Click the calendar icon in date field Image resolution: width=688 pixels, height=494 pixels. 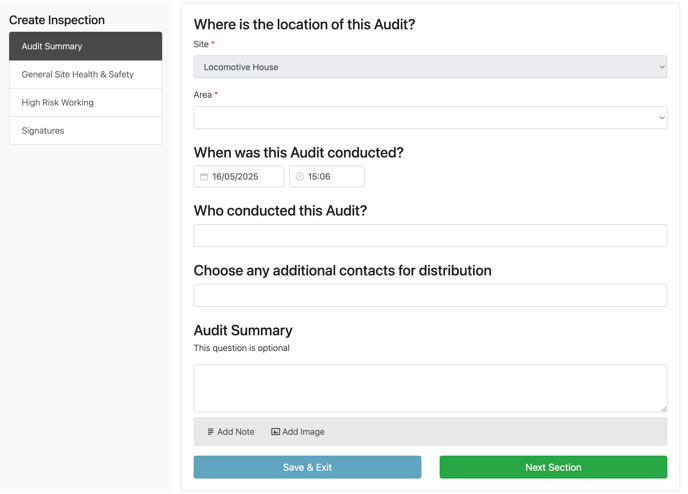(x=204, y=177)
